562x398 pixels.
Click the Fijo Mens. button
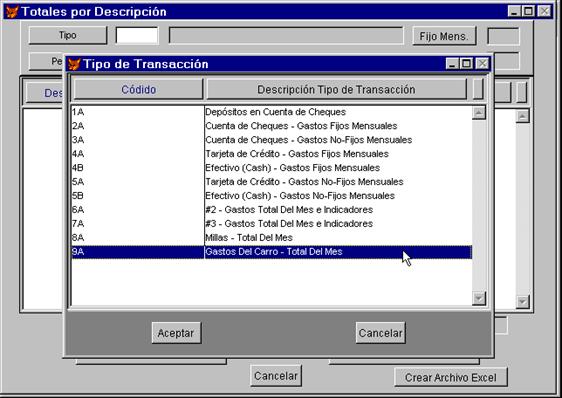(444, 36)
